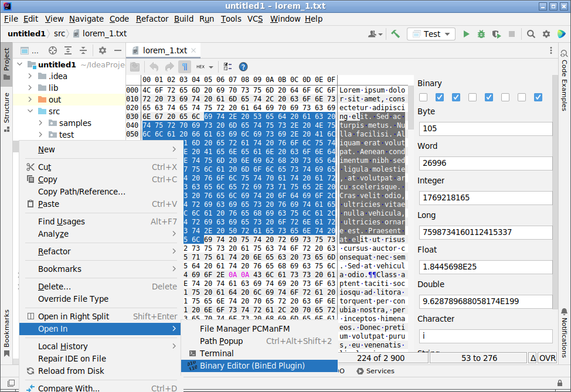Open the HEX code type dropdown
Screen dimensions: 571x392
tap(205, 67)
